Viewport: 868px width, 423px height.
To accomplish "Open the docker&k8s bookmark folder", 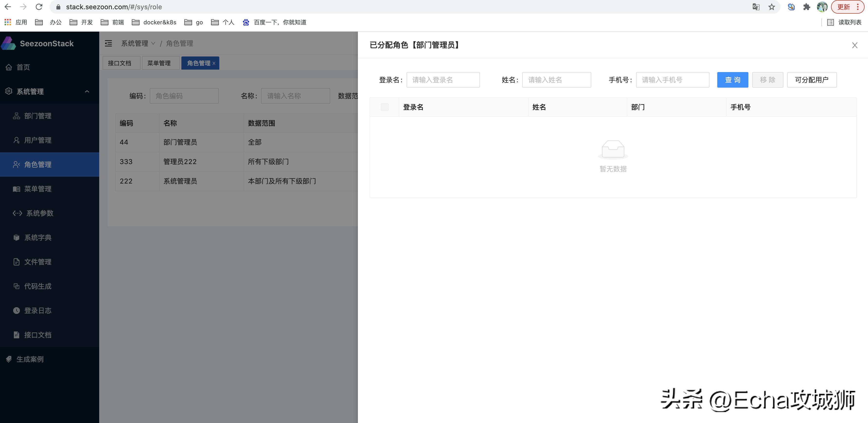I will pos(154,22).
